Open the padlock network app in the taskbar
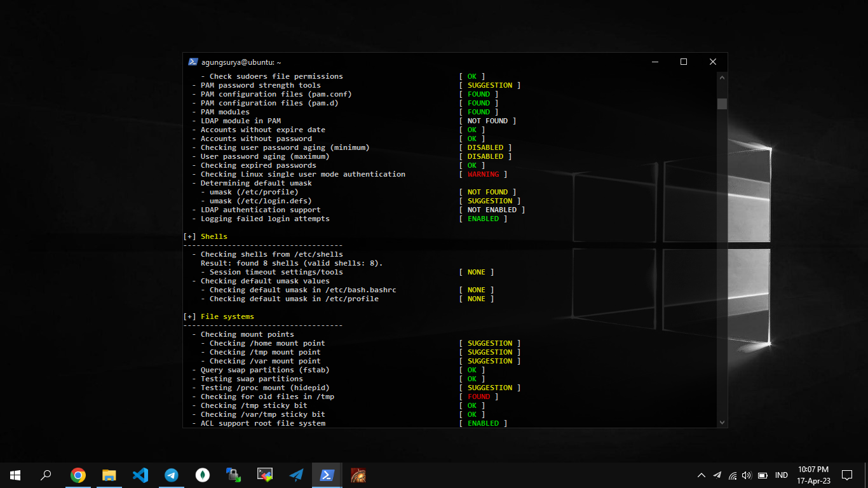The height and width of the screenshot is (488, 868). 234,475
